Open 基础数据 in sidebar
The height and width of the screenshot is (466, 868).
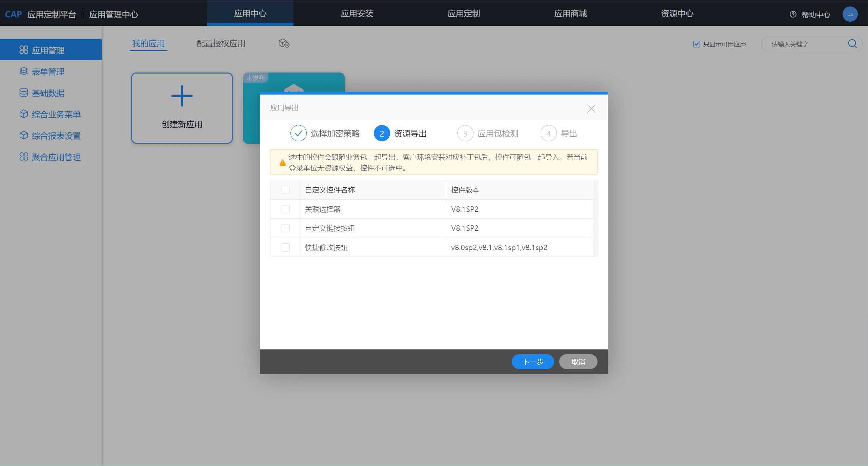tap(51, 93)
